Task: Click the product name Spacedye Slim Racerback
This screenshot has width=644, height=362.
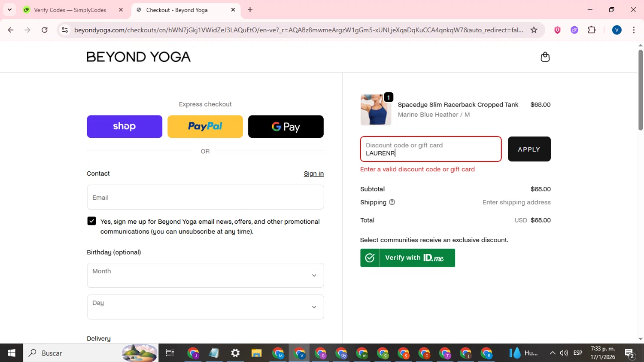Action: coord(458,105)
